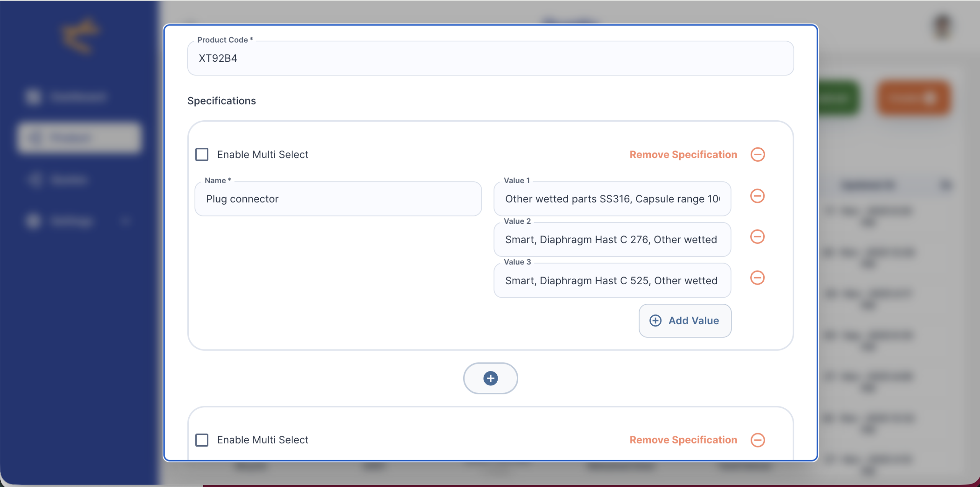Tick the second Enable Multi Select checkbox
980x487 pixels.
pos(202,440)
